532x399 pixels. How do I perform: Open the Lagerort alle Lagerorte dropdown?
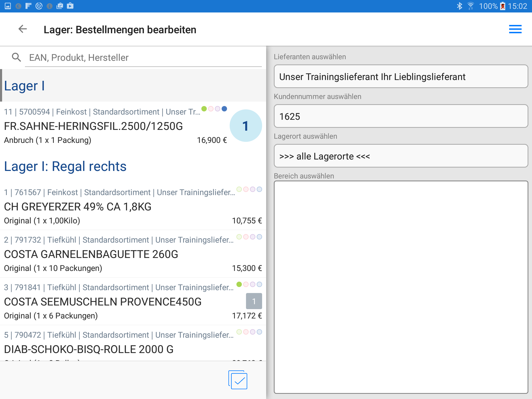(x=401, y=156)
